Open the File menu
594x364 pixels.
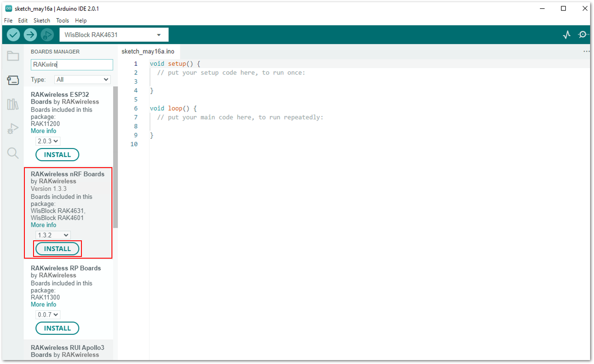[8, 20]
